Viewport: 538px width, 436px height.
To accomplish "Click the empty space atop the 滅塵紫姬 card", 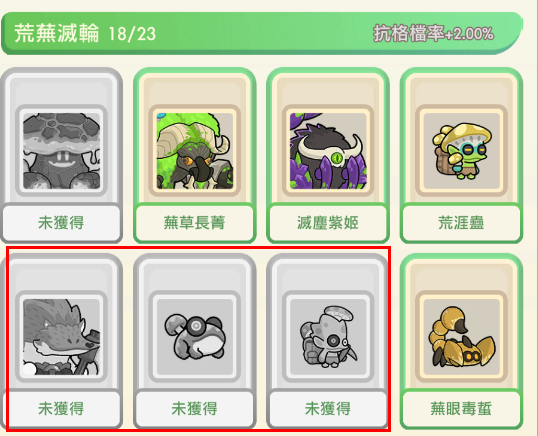I will tap(328, 91).
